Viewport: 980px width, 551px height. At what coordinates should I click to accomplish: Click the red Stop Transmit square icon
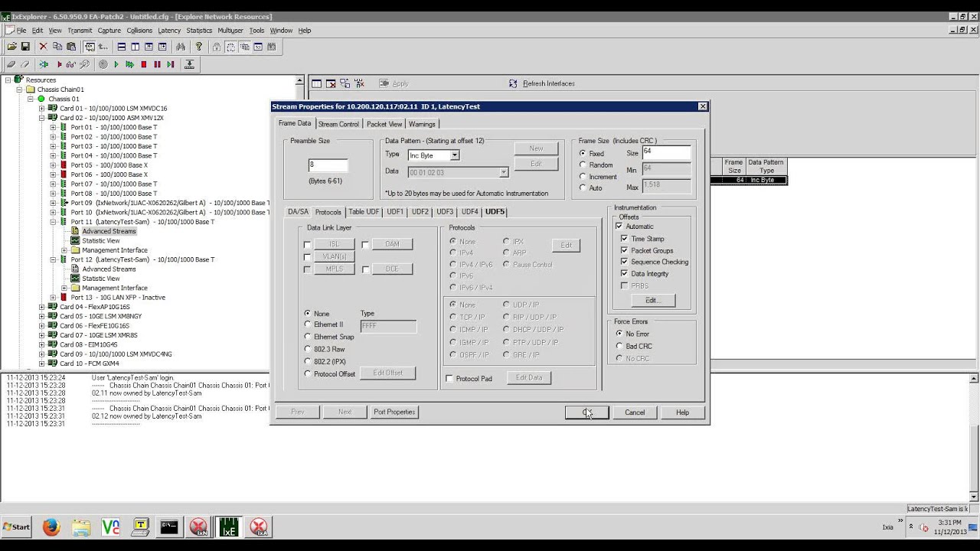[x=143, y=64]
